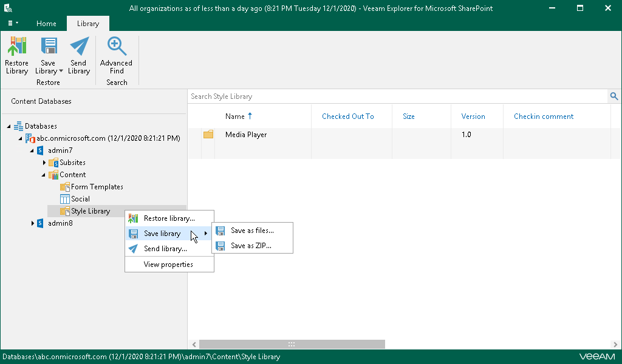The image size is (622, 364).
Task: Click the Save Library ribbon icon
Action: tap(49, 46)
